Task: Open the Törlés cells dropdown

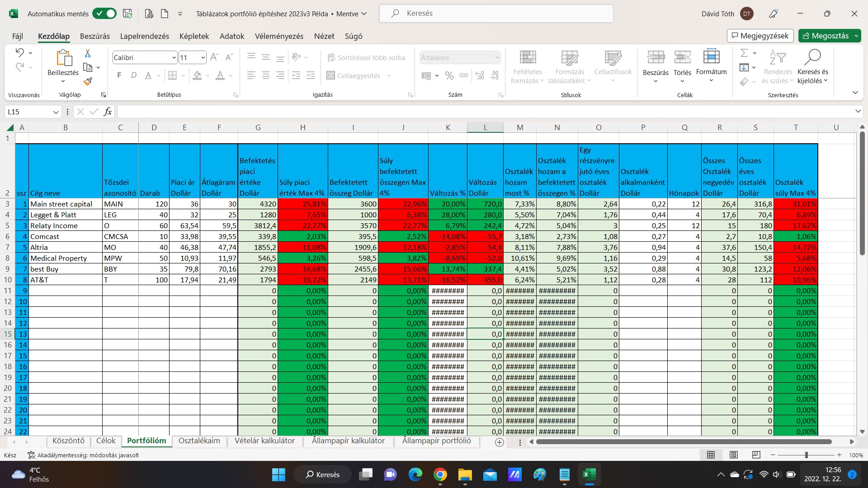Action: click(x=682, y=81)
